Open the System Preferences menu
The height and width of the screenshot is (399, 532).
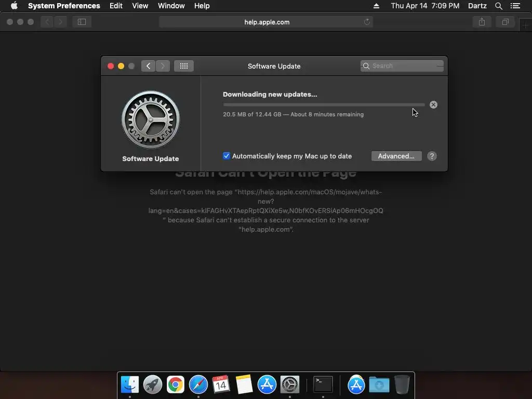click(x=64, y=6)
